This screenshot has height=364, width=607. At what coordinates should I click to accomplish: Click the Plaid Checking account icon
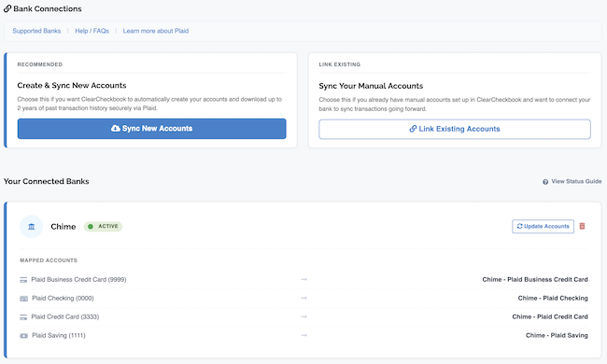coord(24,299)
